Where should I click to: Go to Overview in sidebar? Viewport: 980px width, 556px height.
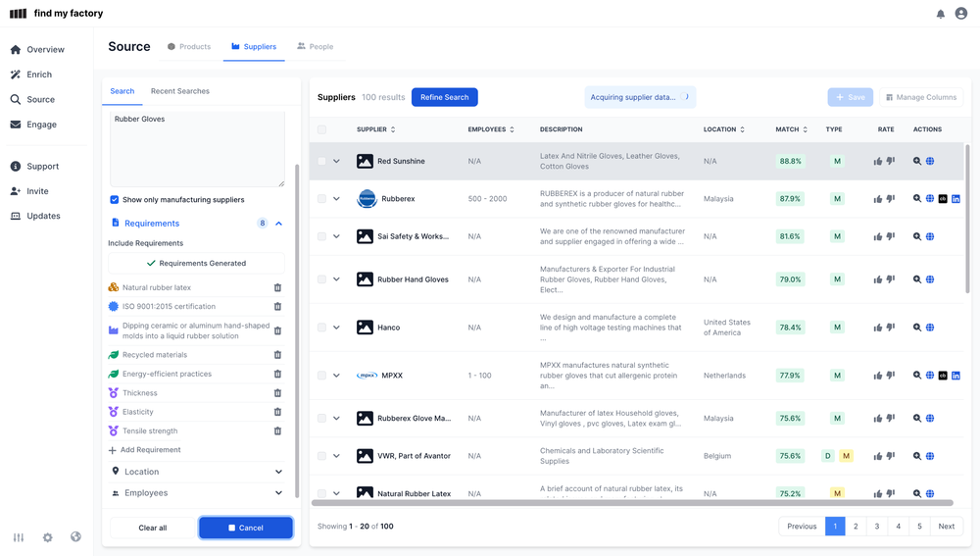(x=37, y=49)
